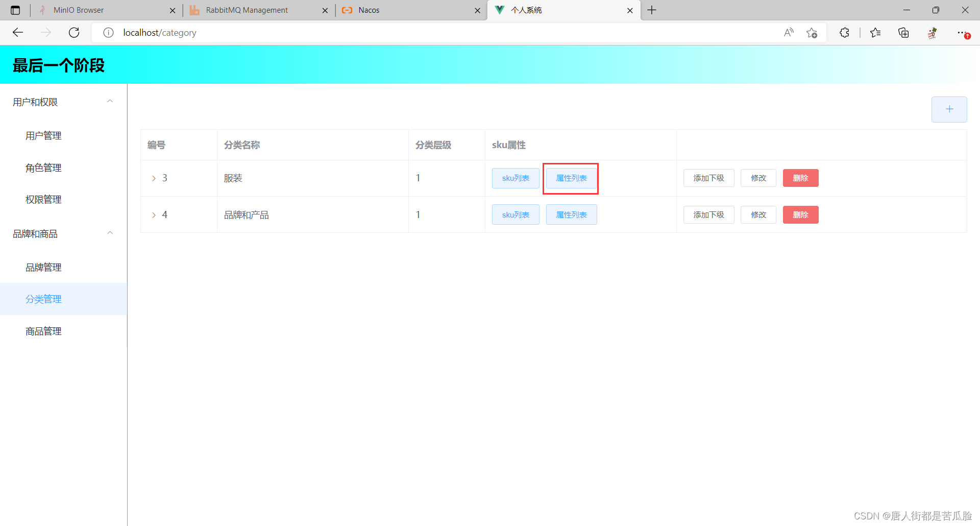
Task: Open 商品管理 in the sidebar
Action: (63, 331)
